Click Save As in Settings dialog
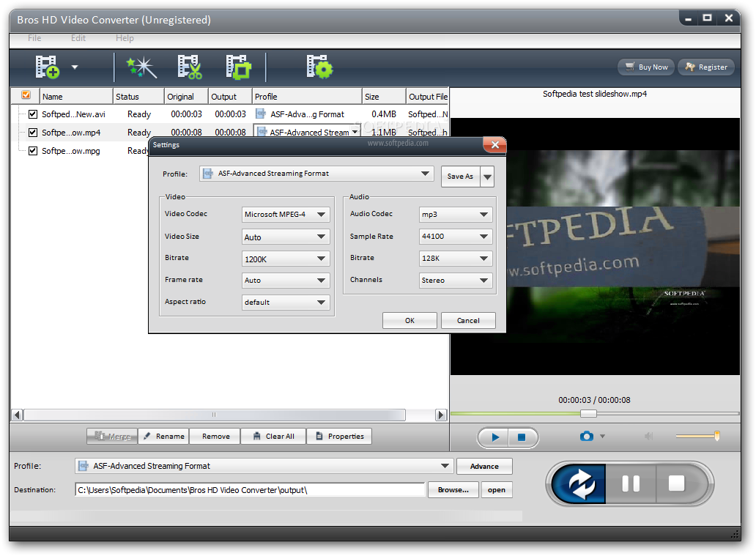The height and width of the screenshot is (556, 756). pos(461,177)
